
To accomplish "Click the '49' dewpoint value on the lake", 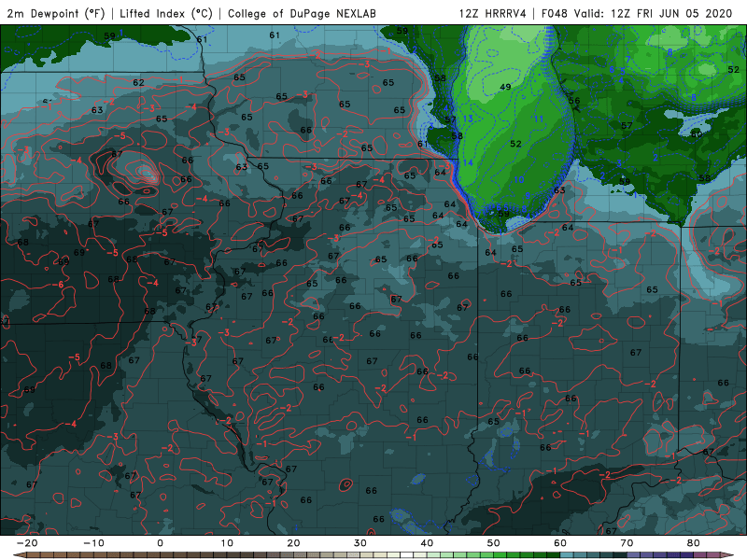I will pyautogui.click(x=505, y=87).
